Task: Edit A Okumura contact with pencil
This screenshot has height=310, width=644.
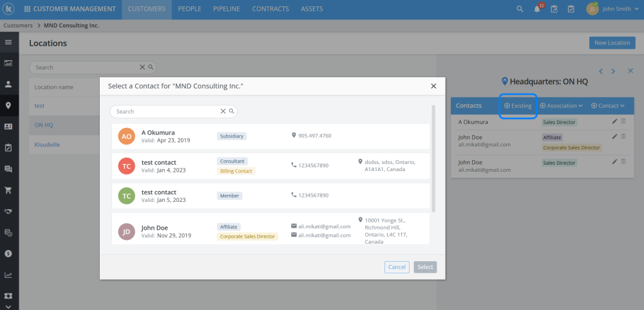Action: pos(614,121)
